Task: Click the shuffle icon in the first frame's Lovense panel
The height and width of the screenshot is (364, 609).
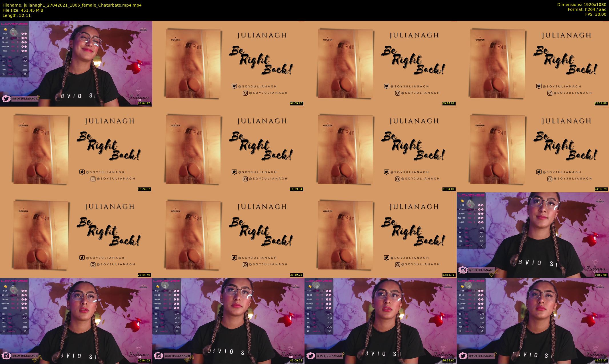Action: pyautogui.click(x=25, y=74)
